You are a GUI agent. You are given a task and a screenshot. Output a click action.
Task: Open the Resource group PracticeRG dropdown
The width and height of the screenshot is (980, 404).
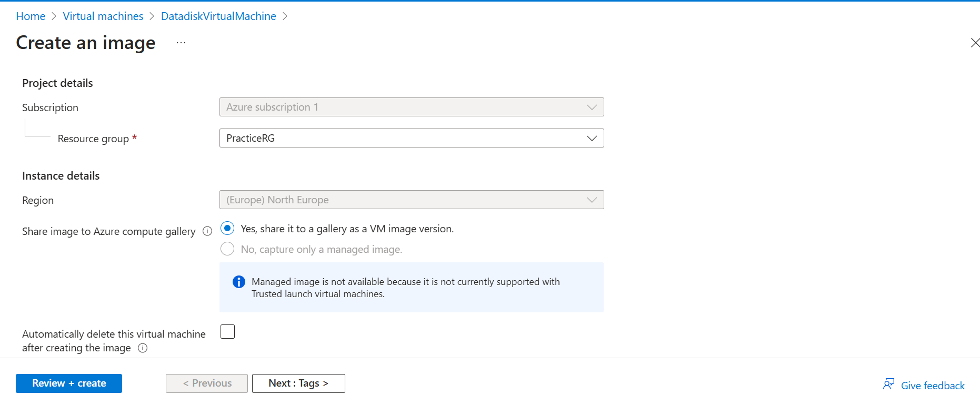(x=412, y=138)
